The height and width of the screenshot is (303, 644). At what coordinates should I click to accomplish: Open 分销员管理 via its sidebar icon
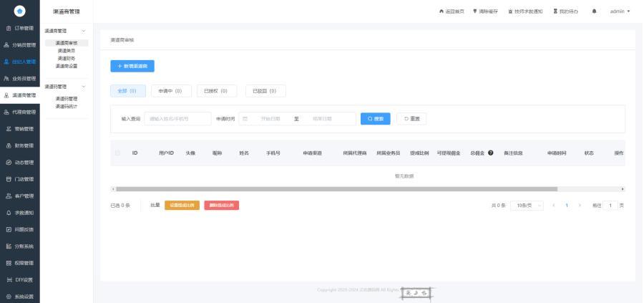(x=6, y=45)
